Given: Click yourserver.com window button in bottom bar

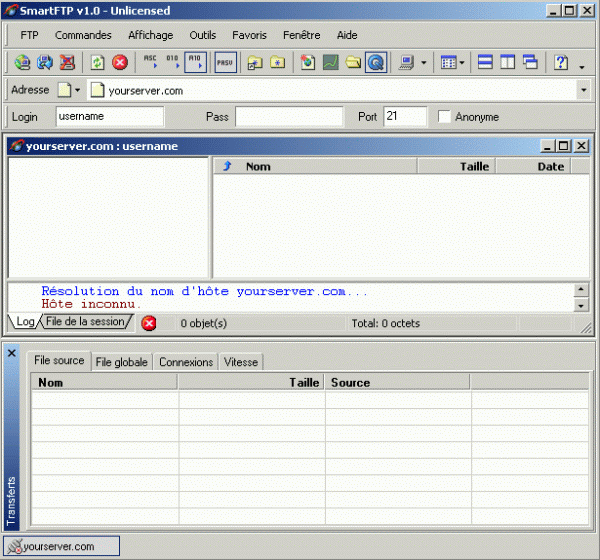Looking at the screenshot, I should point(62,546).
